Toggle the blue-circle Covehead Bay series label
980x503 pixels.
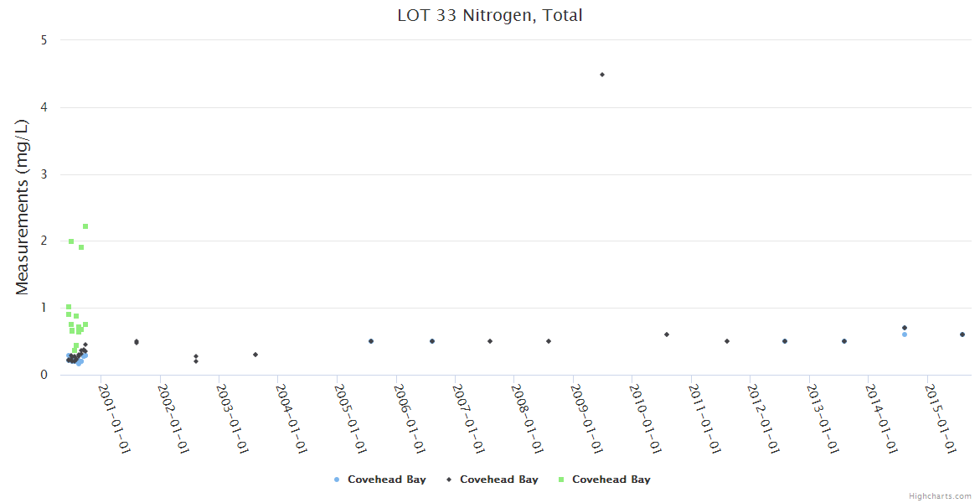point(386,480)
